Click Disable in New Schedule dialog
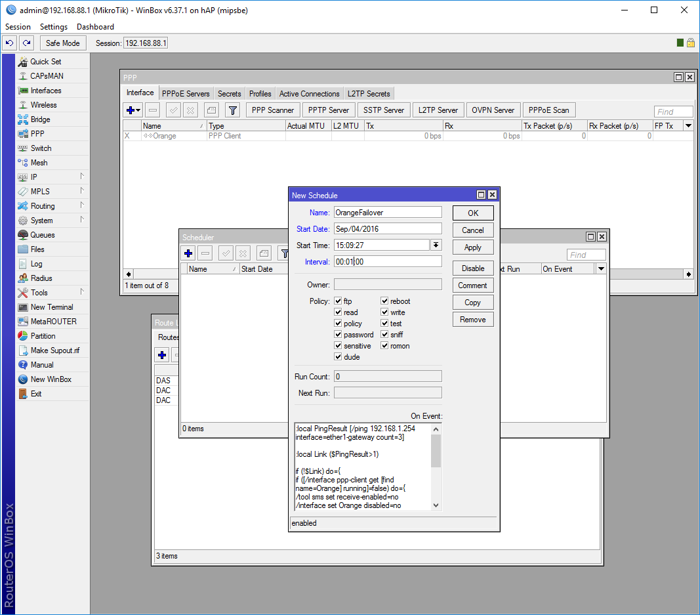 tap(473, 268)
